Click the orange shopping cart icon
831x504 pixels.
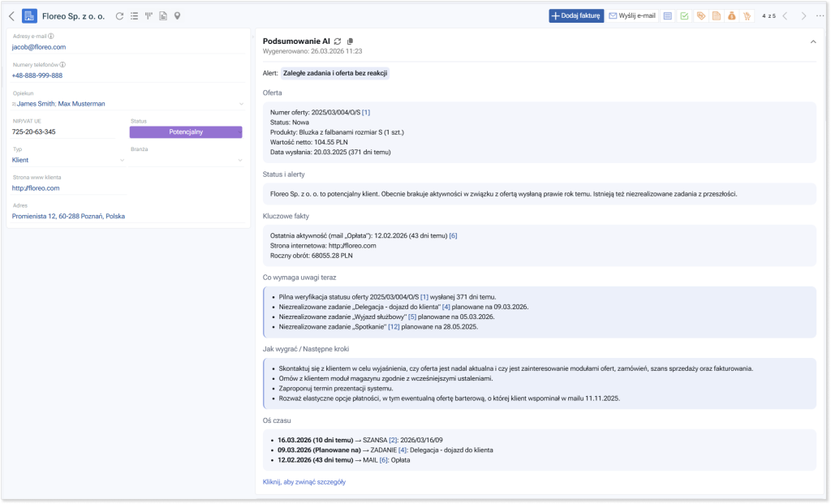click(747, 15)
